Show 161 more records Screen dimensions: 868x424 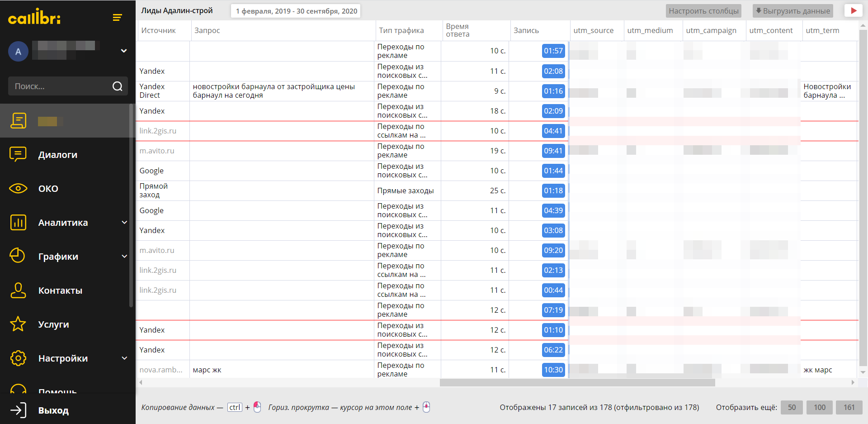coord(849,407)
